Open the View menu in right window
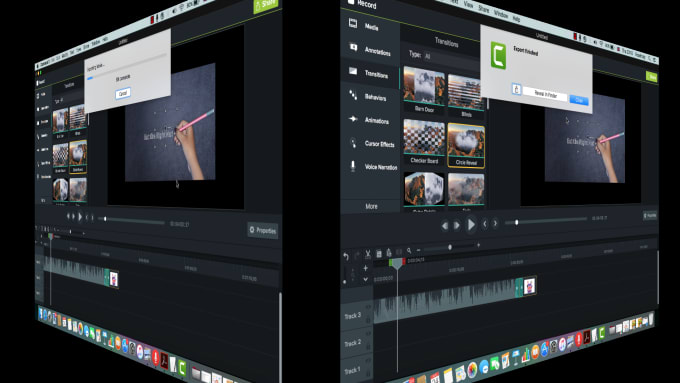 [469, 4]
